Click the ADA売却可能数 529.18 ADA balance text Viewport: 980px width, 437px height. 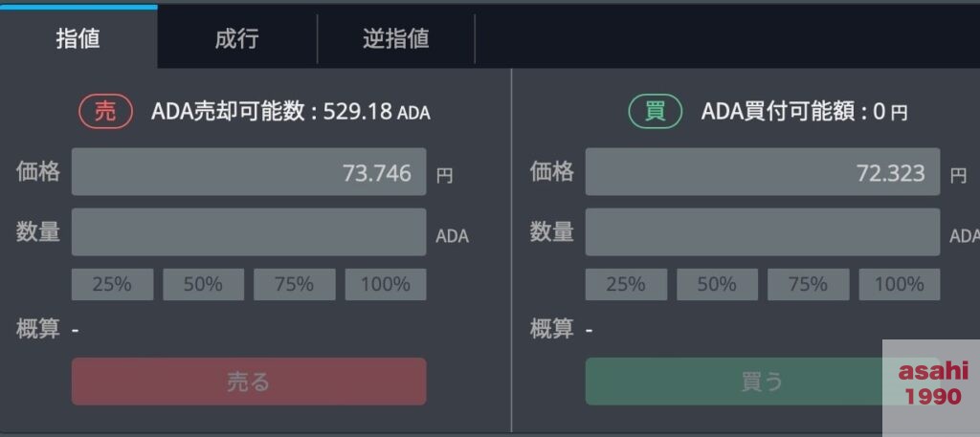coord(291,113)
